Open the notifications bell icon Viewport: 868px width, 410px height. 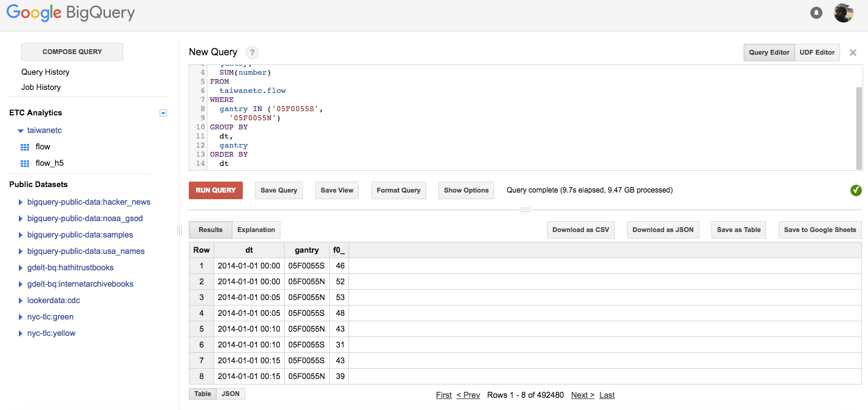click(816, 13)
